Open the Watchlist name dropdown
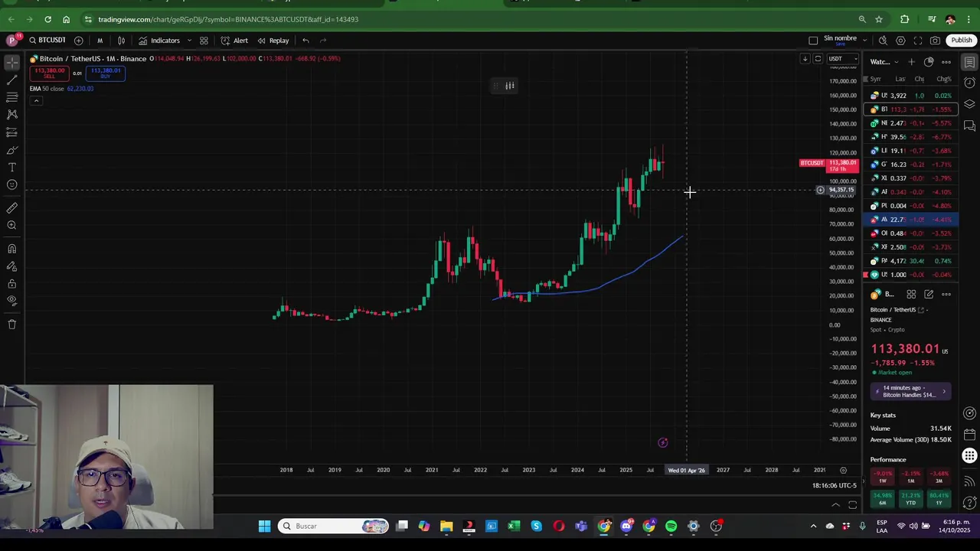 pos(884,62)
